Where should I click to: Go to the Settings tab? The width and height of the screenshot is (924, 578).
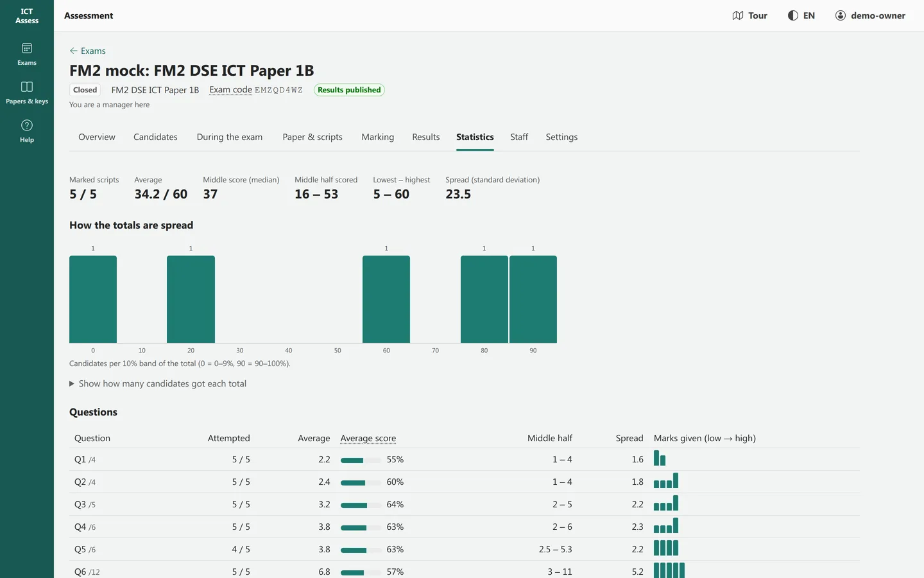[x=561, y=137]
